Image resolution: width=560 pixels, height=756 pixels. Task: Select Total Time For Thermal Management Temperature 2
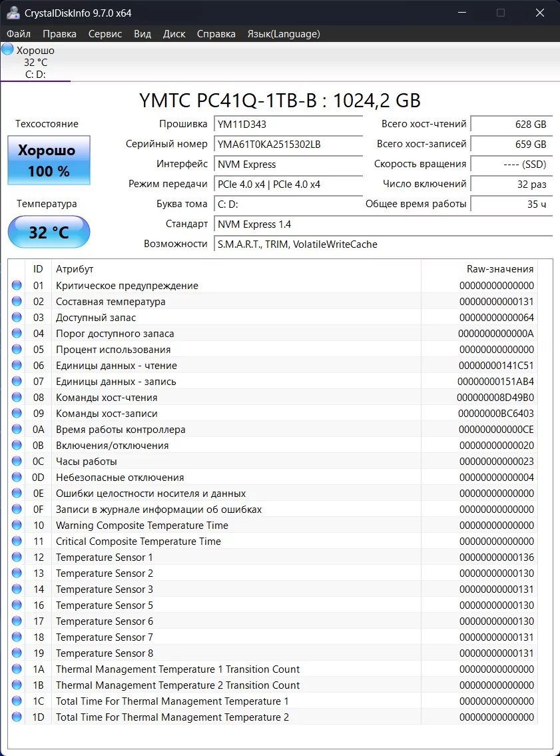click(x=172, y=717)
